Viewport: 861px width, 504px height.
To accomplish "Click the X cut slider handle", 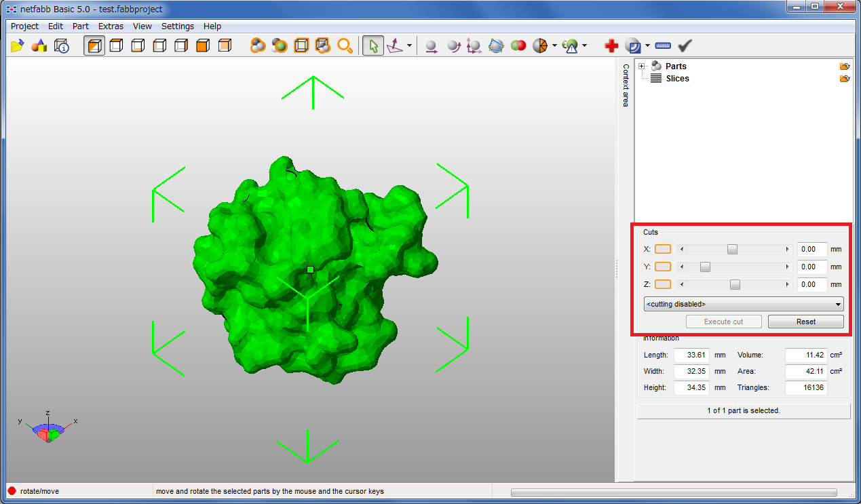I will 732,250.
